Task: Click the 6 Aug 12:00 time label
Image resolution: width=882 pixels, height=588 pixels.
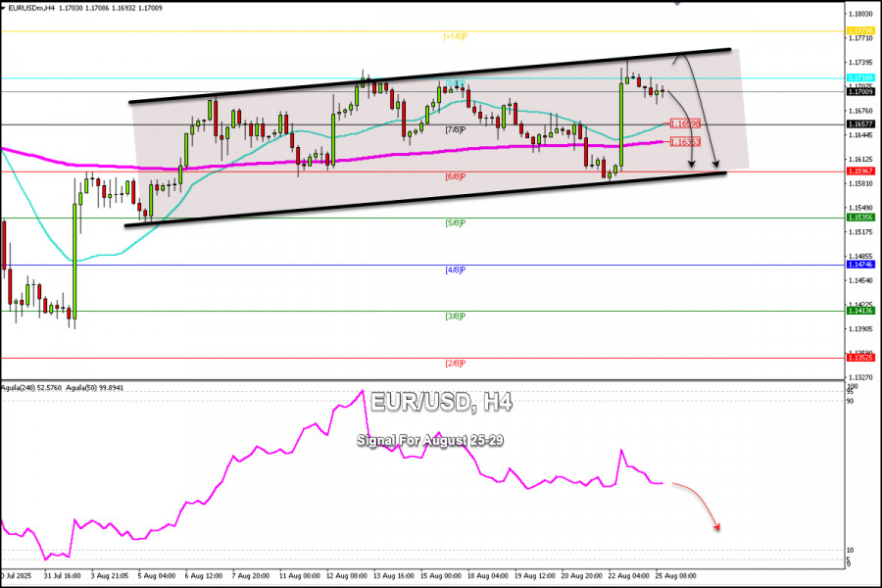Action: [x=204, y=576]
